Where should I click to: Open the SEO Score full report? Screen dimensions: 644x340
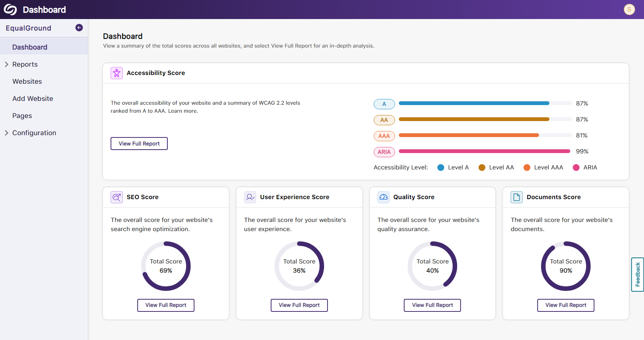tap(166, 305)
